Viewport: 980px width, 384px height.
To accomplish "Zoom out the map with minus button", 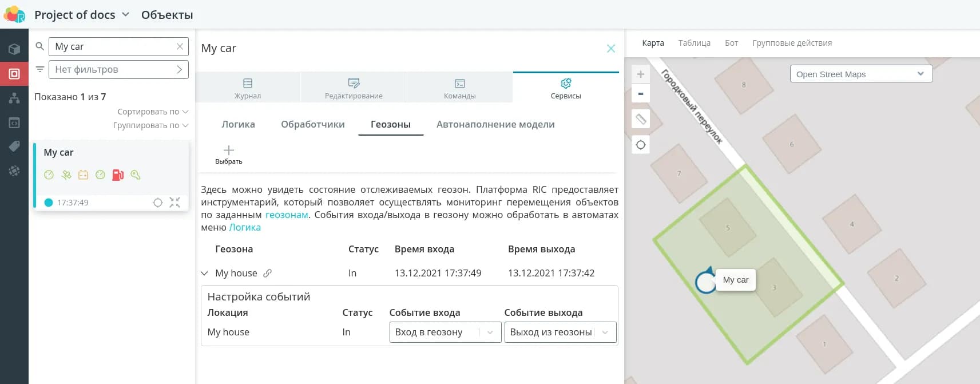I will 641,94.
